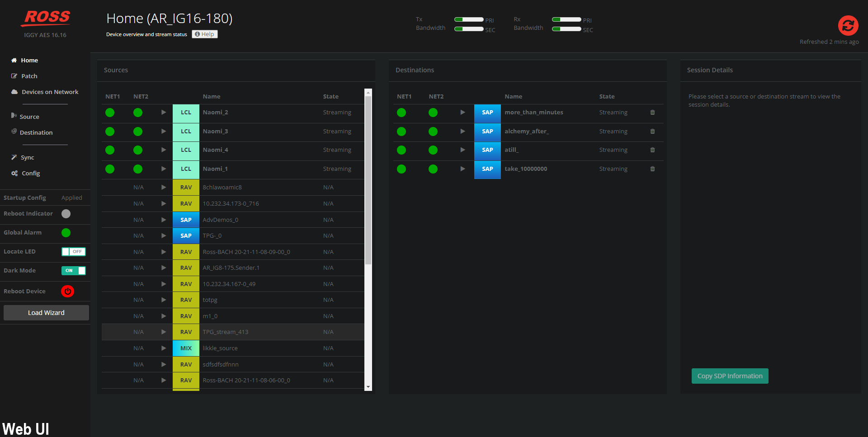This screenshot has width=868, height=437.
Task: Open the Config page
Action: [x=25, y=174]
